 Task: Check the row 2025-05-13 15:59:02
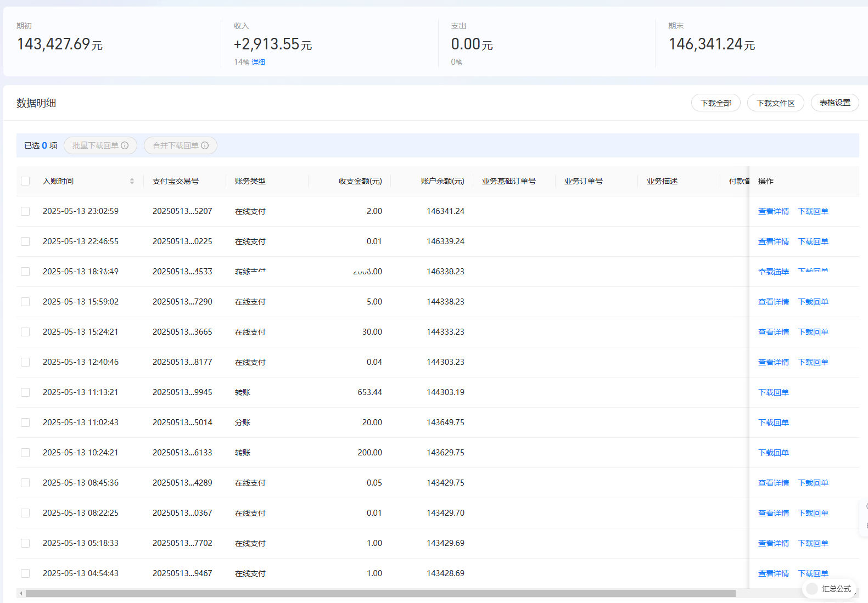click(x=25, y=302)
